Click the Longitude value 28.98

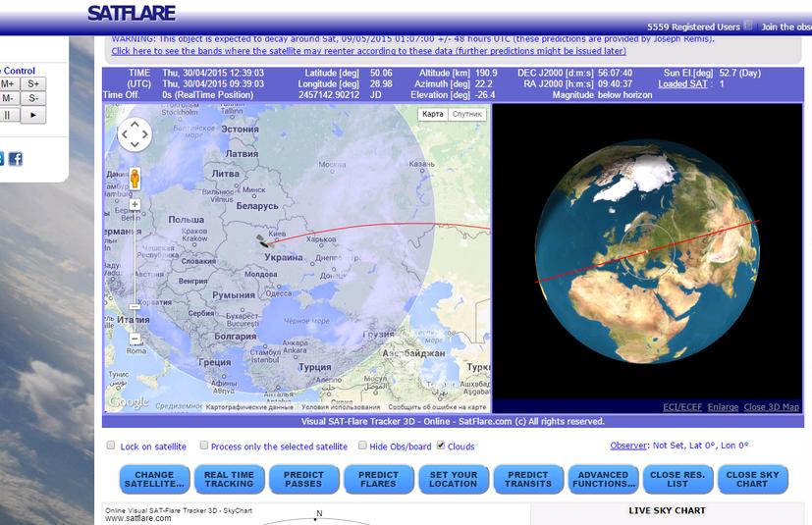click(381, 83)
